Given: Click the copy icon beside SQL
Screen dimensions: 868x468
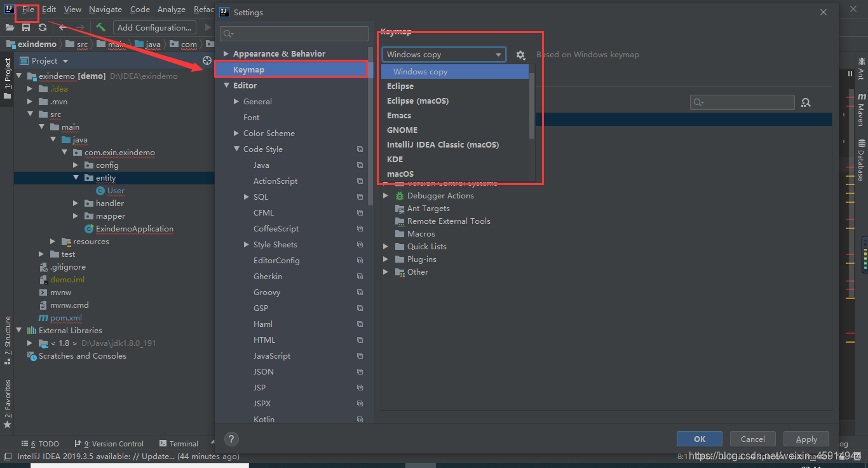Looking at the screenshot, I should [360, 197].
